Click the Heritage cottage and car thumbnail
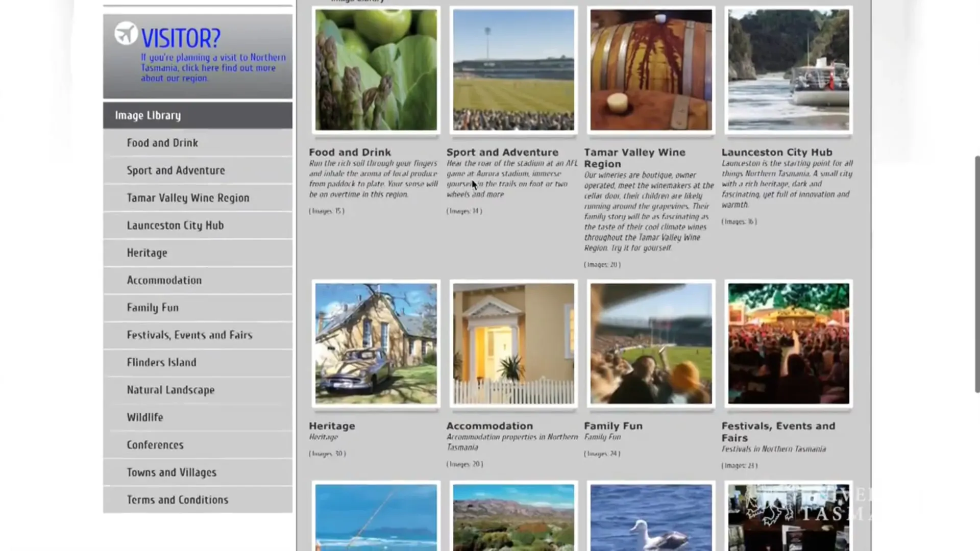Viewport: 980px width, 551px height. click(376, 344)
